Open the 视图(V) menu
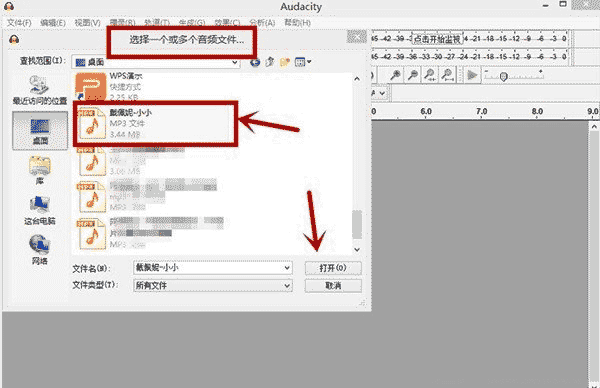The width and height of the screenshot is (600, 388). click(x=87, y=23)
